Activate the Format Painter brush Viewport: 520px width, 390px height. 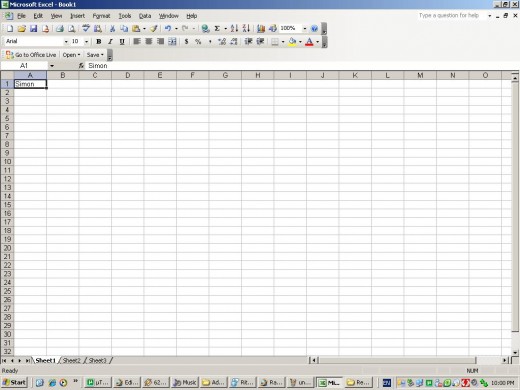pyautogui.click(x=154, y=29)
